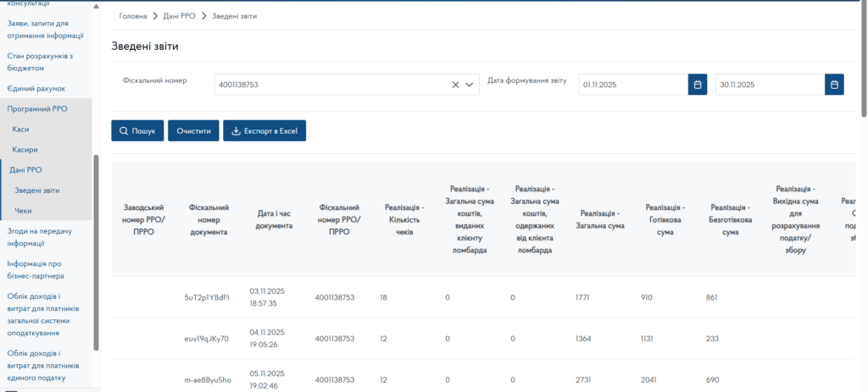Open the start date calendar picker icon
Screen dimensions: 868x392
click(x=698, y=85)
